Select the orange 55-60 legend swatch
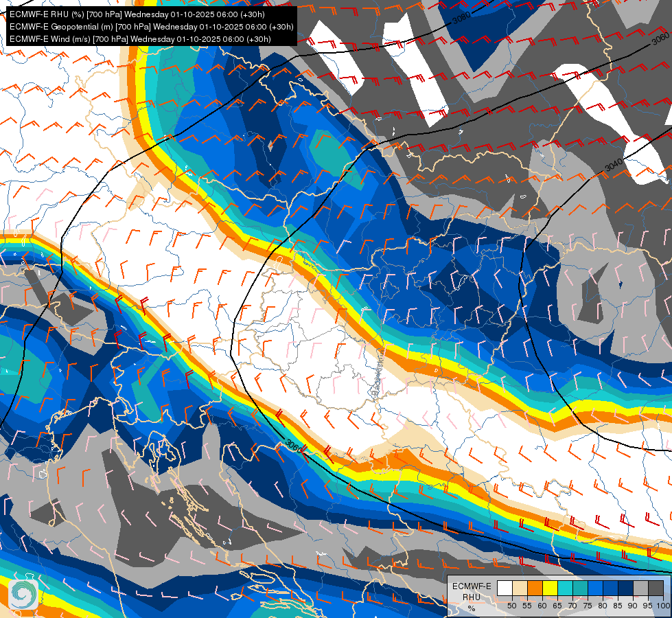This screenshot has width=672, height=618. (535, 588)
